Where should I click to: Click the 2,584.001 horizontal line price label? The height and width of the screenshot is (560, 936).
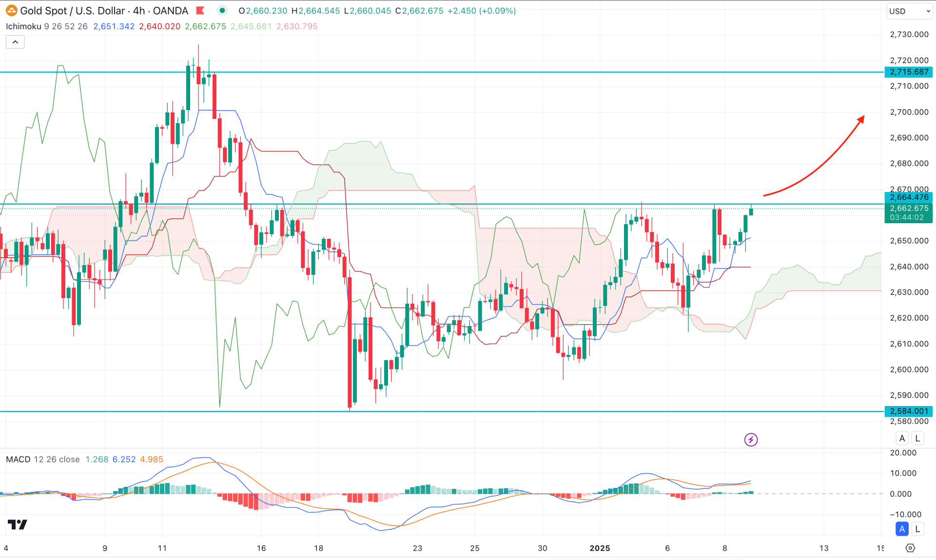(909, 411)
